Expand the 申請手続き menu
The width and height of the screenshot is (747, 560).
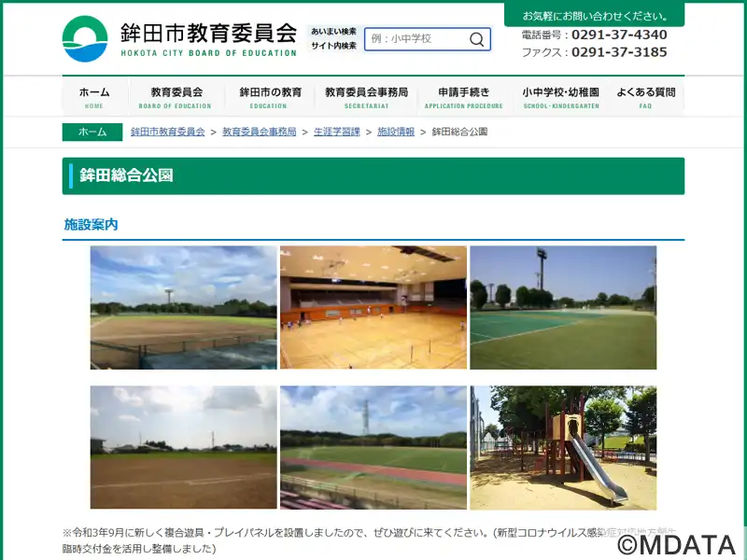pos(463,97)
